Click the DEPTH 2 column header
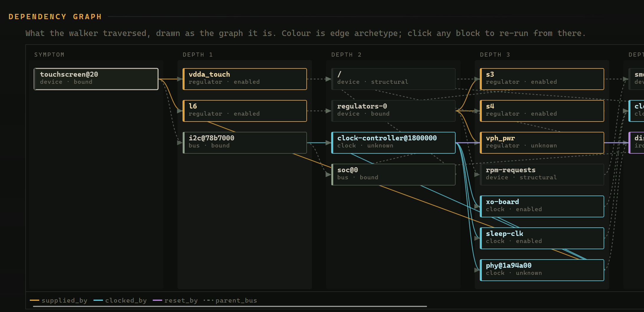The width and height of the screenshot is (644, 312). tap(346, 55)
